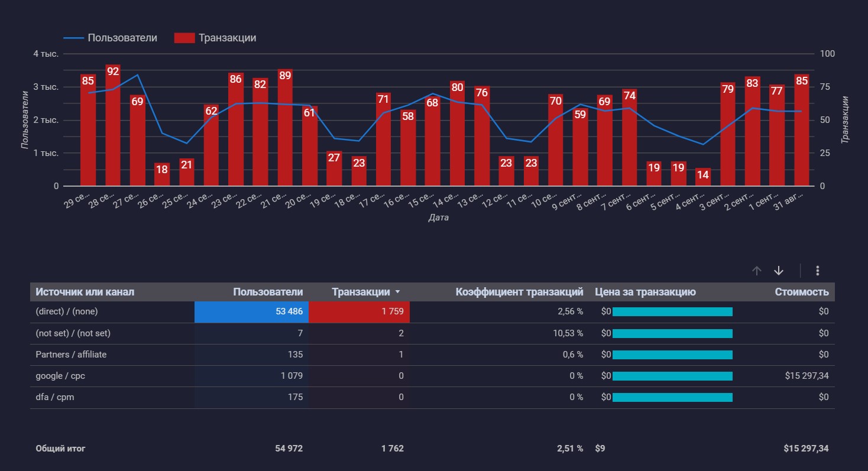The image size is (868, 471).
Task: Sort by Коэффициент транзакций column header
Action: 519,292
